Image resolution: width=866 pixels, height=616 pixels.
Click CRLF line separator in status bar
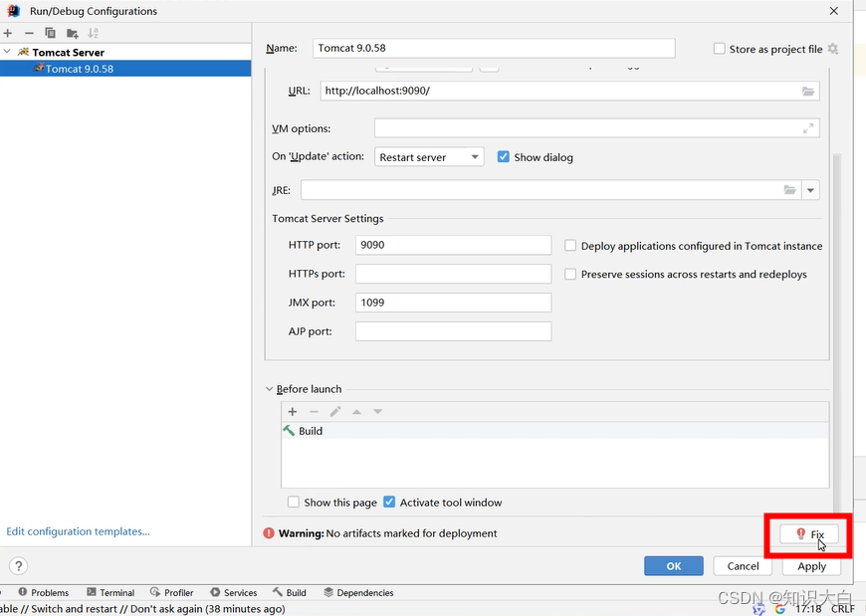click(x=843, y=609)
